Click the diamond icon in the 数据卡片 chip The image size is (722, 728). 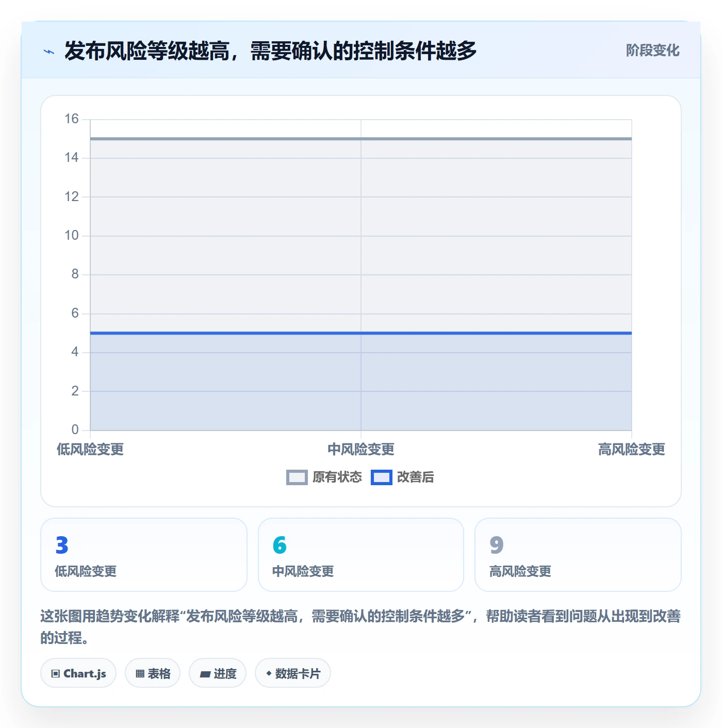[x=269, y=673]
